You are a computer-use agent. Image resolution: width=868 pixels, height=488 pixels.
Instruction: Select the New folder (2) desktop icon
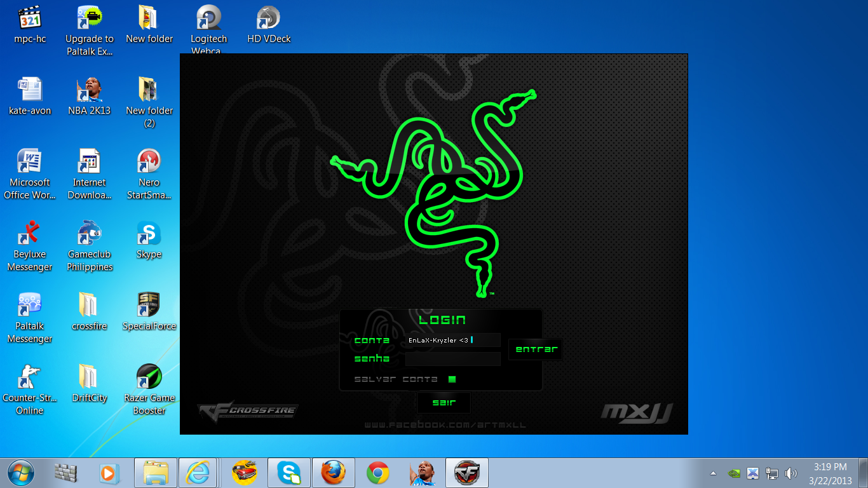pyautogui.click(x=149, y=103)
